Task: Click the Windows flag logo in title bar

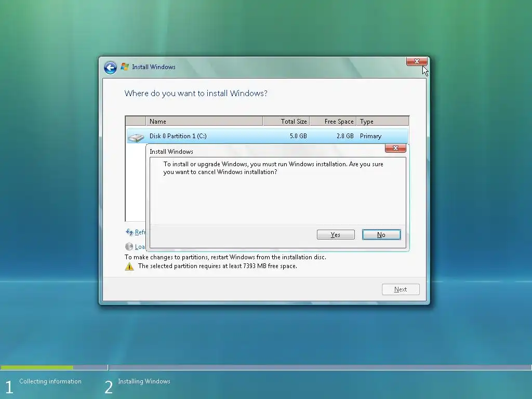Action: (x=125, y=67)
